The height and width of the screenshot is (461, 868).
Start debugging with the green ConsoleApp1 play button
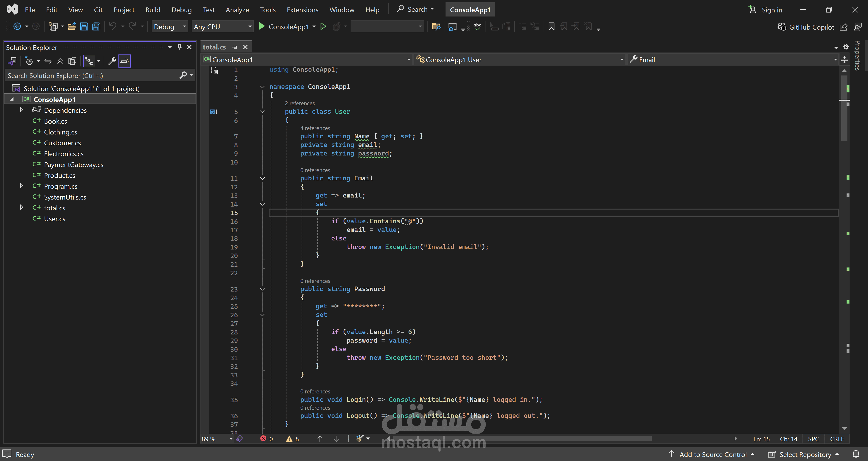(262, 26)
